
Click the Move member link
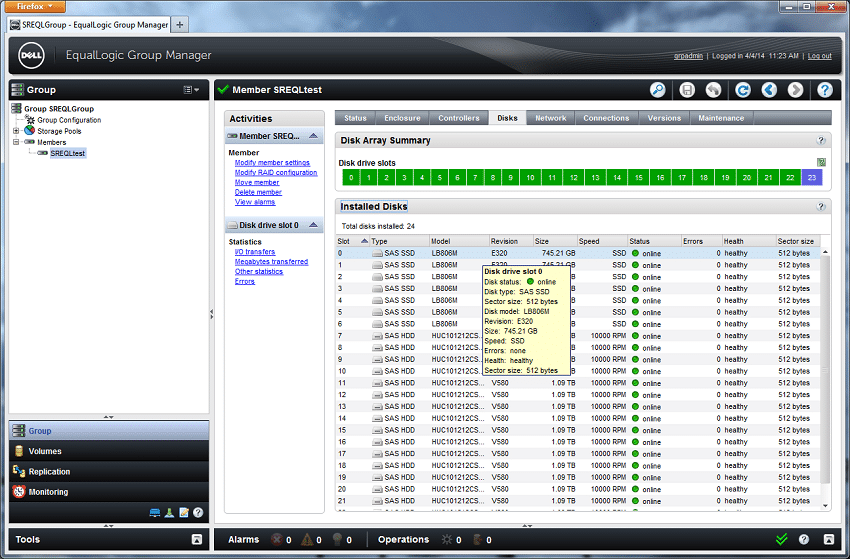257,182
